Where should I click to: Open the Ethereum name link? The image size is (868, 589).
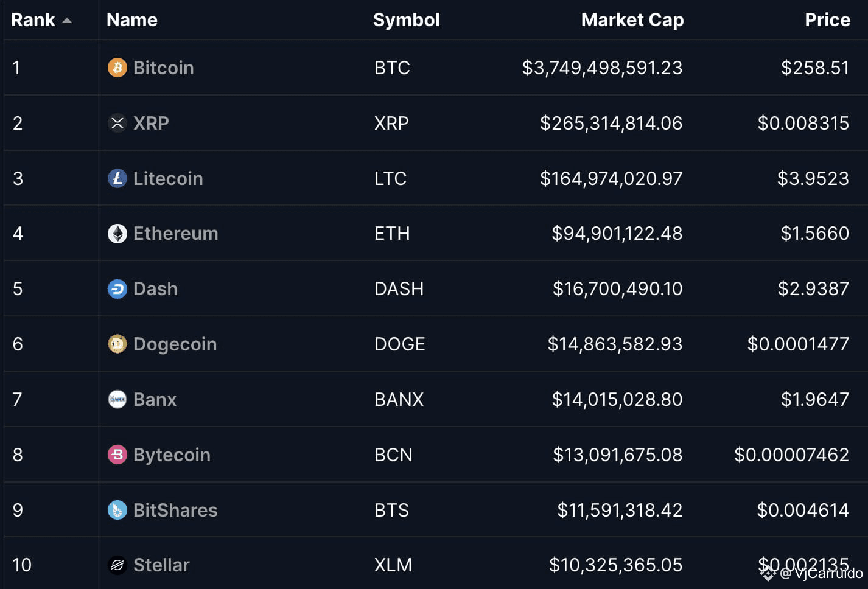coord(175,234)
